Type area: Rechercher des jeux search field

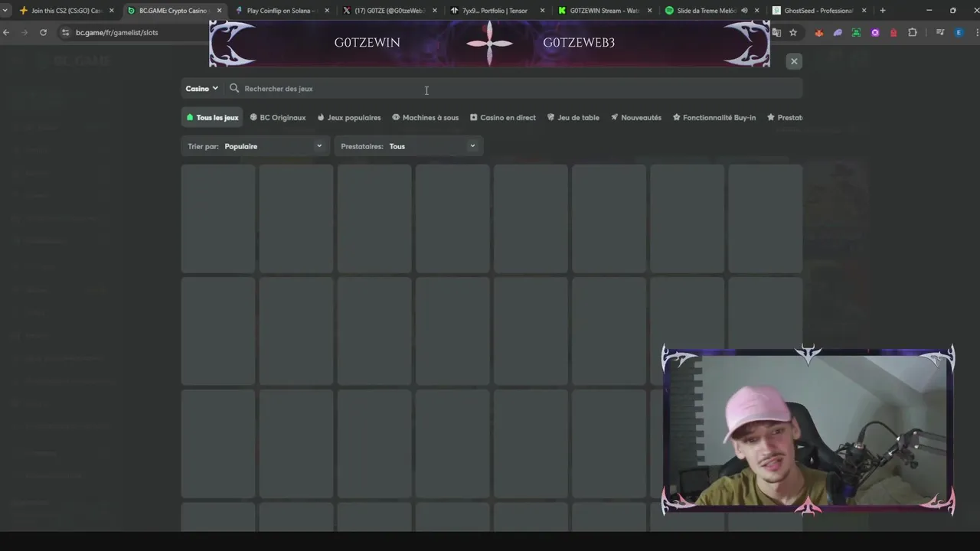click(513, 89)
